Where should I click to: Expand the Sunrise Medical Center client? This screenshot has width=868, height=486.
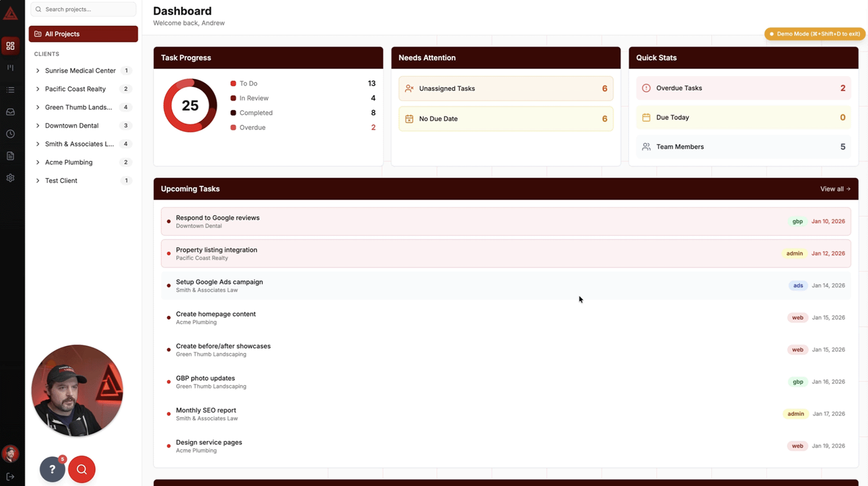pyautogui.click(x=38, y=71)
